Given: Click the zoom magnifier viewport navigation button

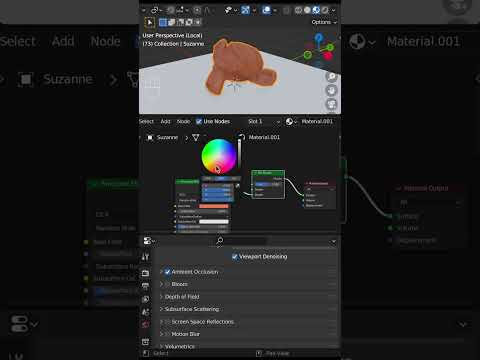Looking at the screenshot, I should point(331,77).
